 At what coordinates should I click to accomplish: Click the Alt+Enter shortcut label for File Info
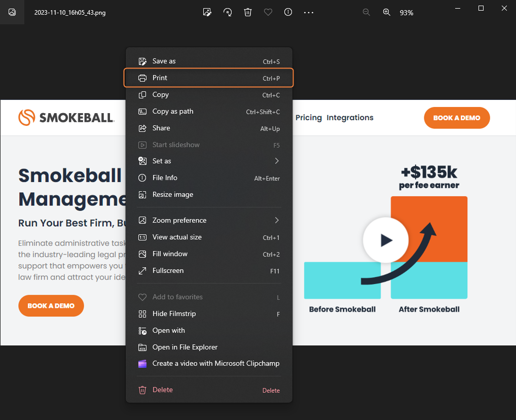click(x=267, y=179)
